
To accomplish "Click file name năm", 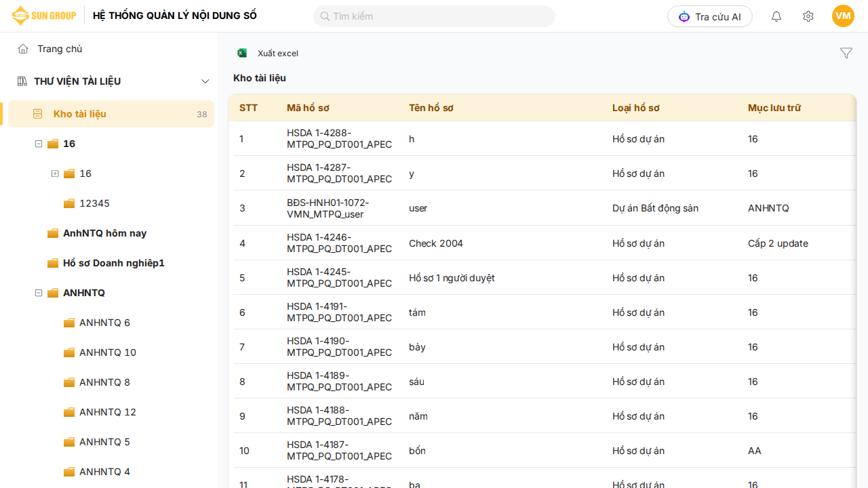I will click(418, 416).
